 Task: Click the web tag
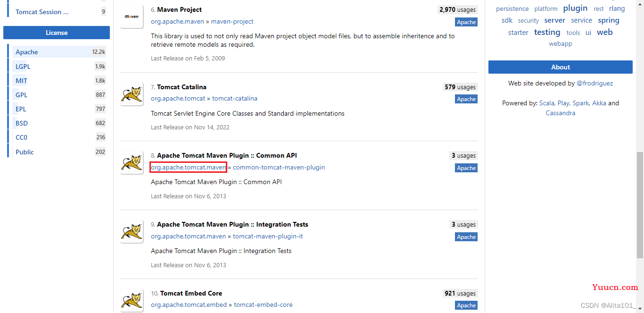click(x=605, y=32)
